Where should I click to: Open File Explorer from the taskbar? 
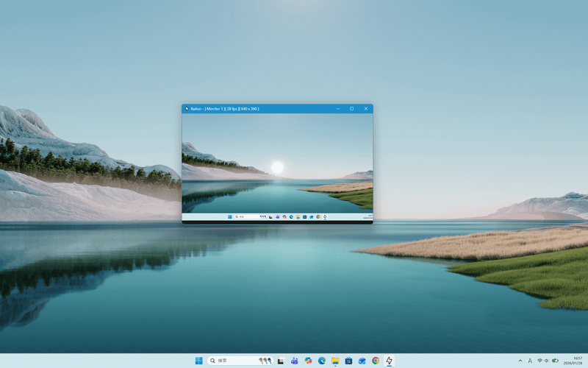335,361
